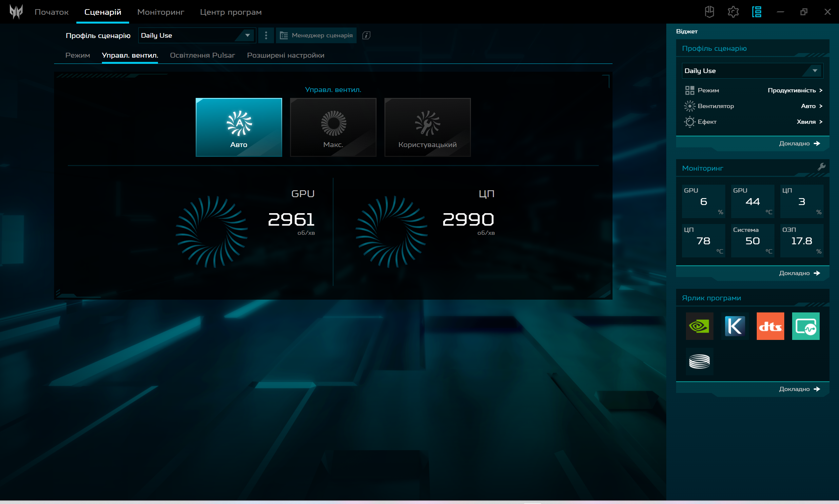
Task: Open the NVIDIA app shortcut
Action: [699, 326]
